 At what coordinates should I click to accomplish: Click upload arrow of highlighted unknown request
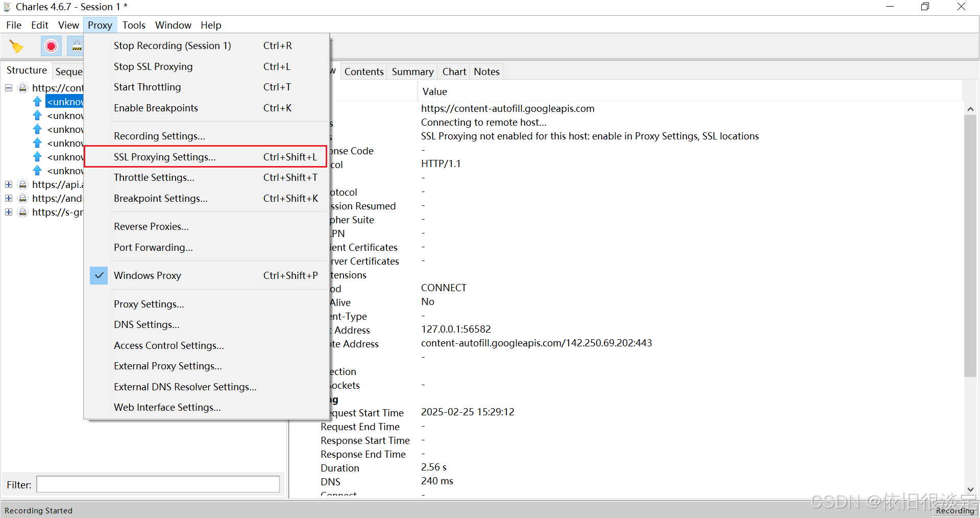[x=37, y=102]
